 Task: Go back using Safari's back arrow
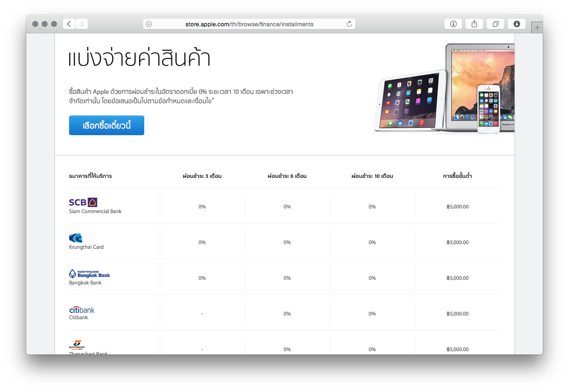coord(69,24)
